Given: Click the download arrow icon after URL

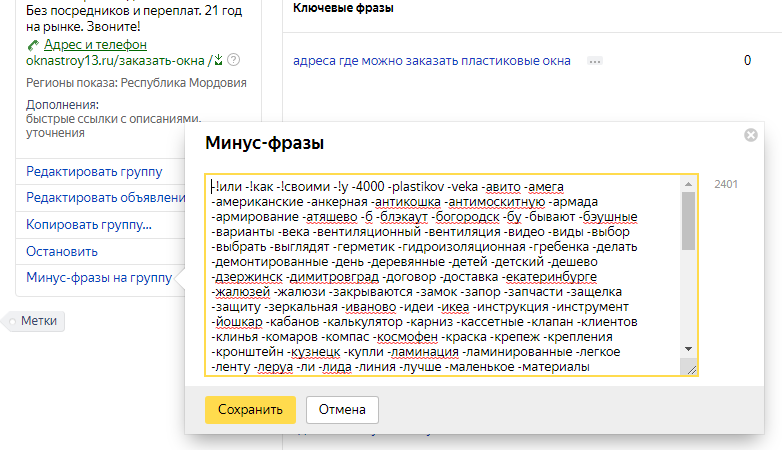Looking at the screenshot, I should [218, 60].
